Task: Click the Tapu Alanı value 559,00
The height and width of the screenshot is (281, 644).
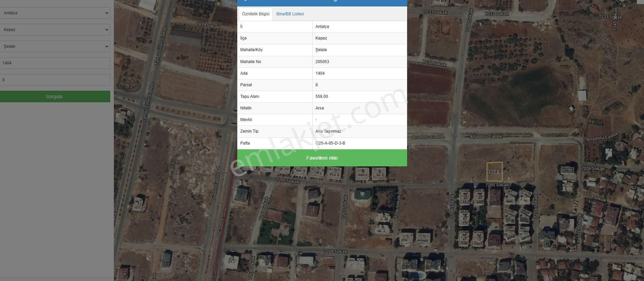Action: click(321, 97)
